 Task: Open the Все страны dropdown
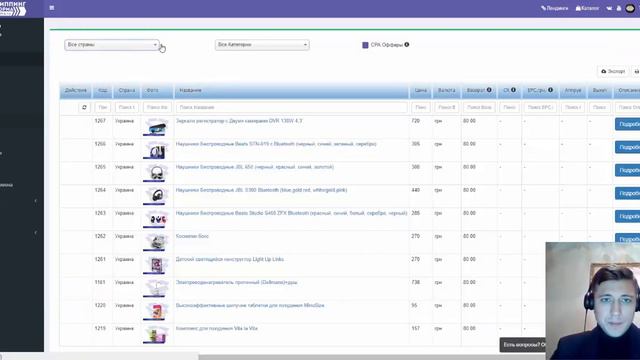pos(111,44)
